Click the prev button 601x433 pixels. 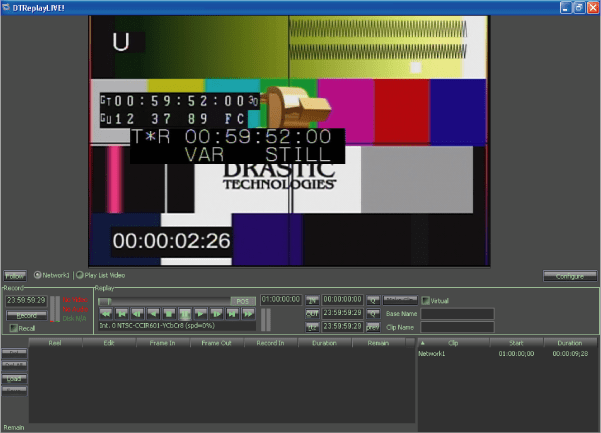[x=373, y=327]
